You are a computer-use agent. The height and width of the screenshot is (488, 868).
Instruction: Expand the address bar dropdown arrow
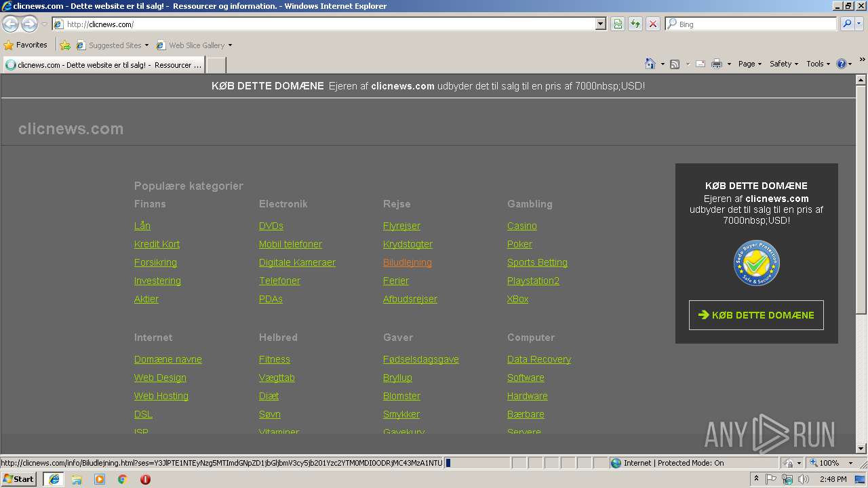600,24
